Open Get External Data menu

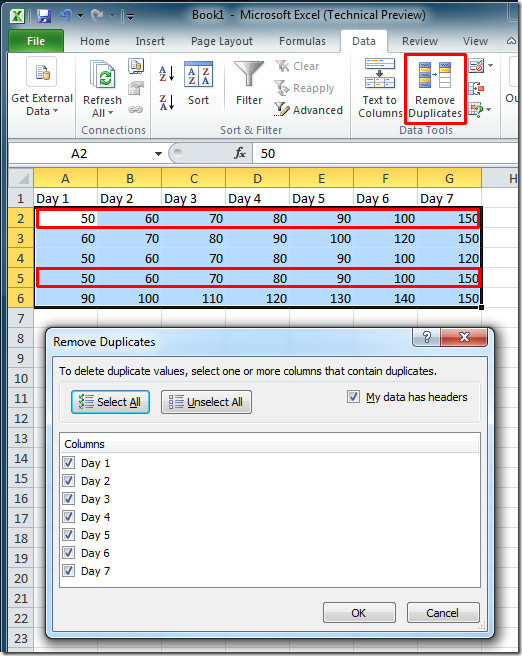(x=42, y=88)
